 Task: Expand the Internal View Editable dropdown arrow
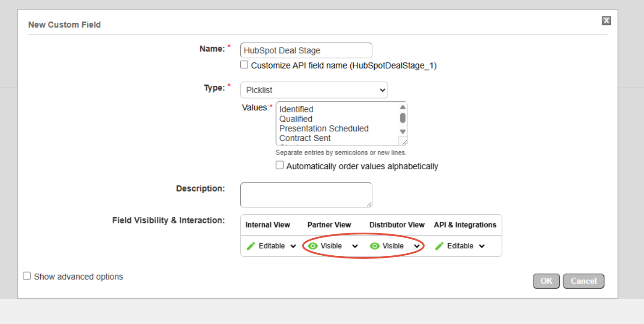coord(293,246)
